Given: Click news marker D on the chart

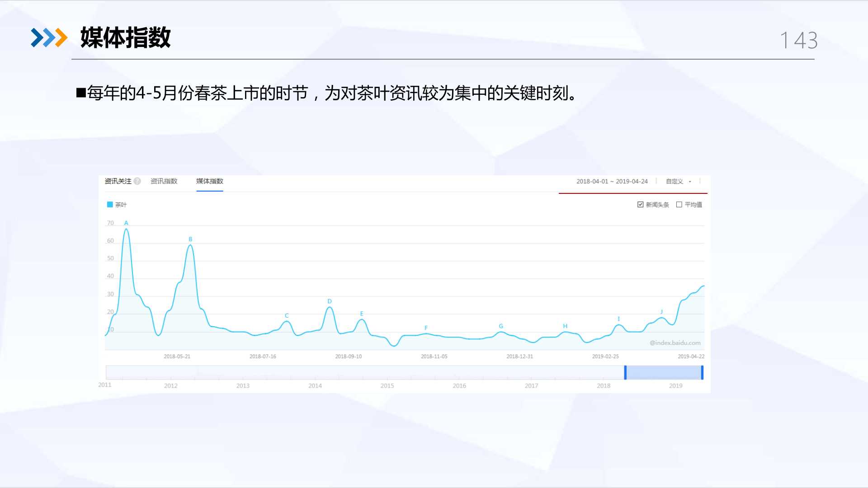Looking at the screenshot, I should (x=330, y=301).
